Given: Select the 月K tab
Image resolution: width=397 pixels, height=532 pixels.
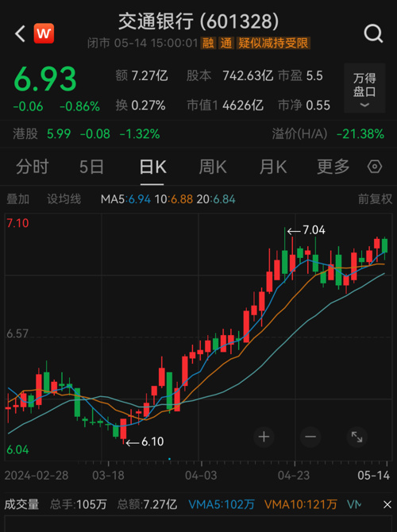Looking at the screenshot, I should pos(273,167).
